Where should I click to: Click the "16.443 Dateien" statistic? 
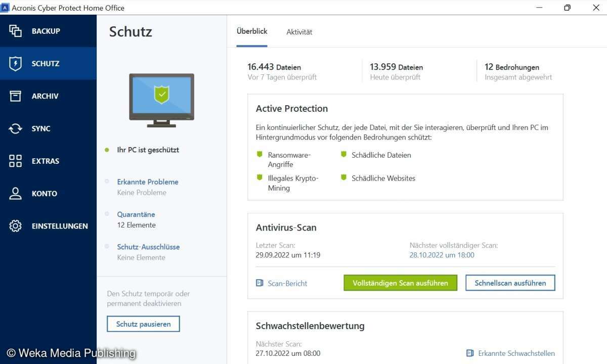pos(274,67)
